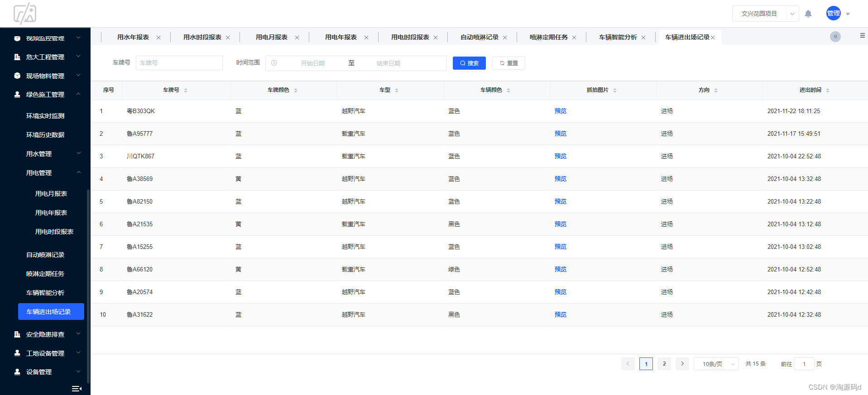Close the 用电时段报表 tab
868x395 pixels.
click(436, 38)
